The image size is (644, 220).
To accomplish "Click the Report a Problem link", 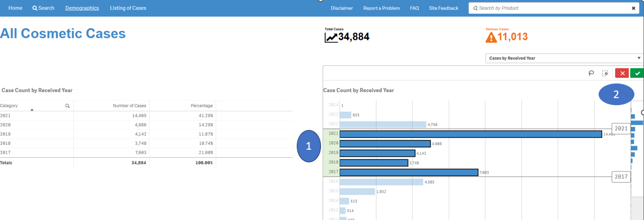I will click(x=381, y=8).
